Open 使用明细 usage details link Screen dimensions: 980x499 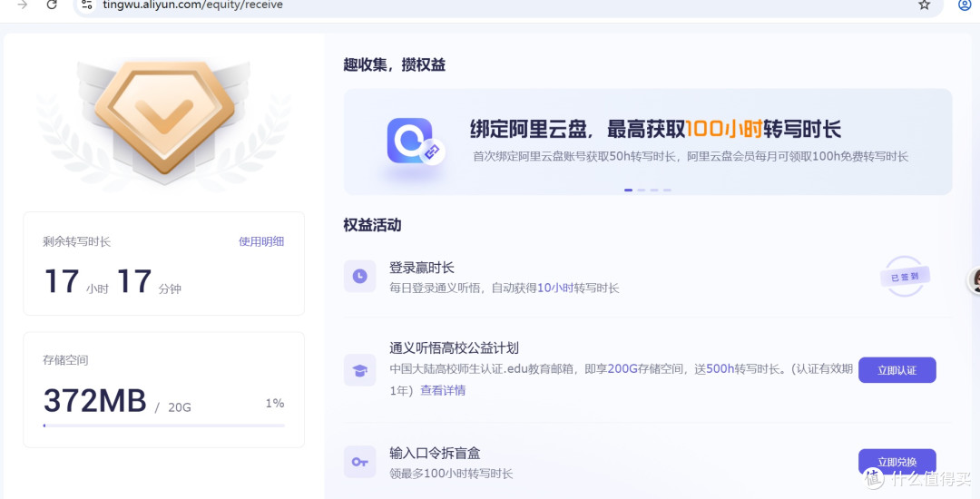261,241
